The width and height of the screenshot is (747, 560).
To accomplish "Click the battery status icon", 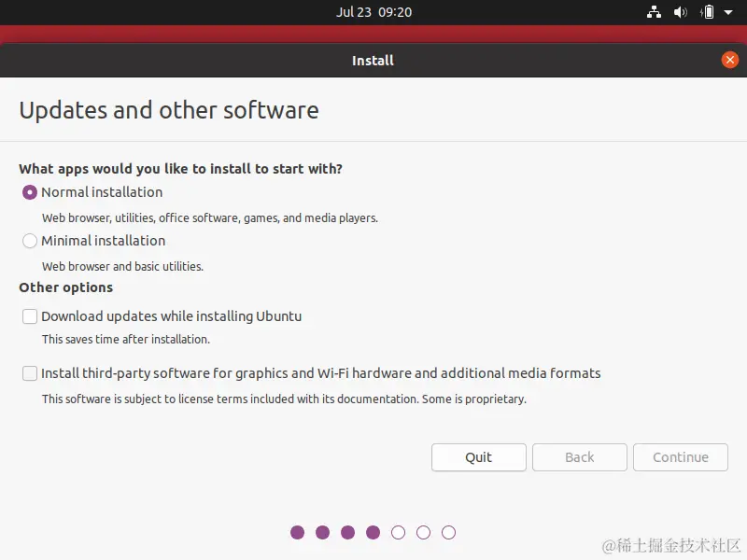I will [708, 12].
